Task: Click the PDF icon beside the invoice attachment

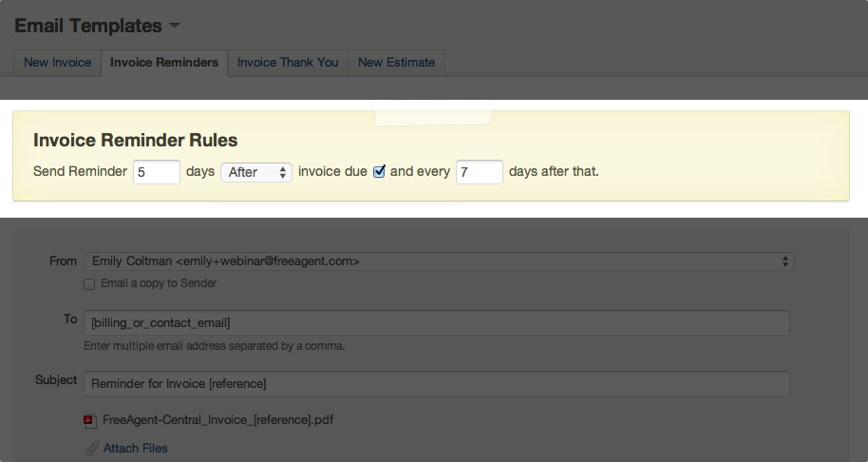Action: (90, 420)
